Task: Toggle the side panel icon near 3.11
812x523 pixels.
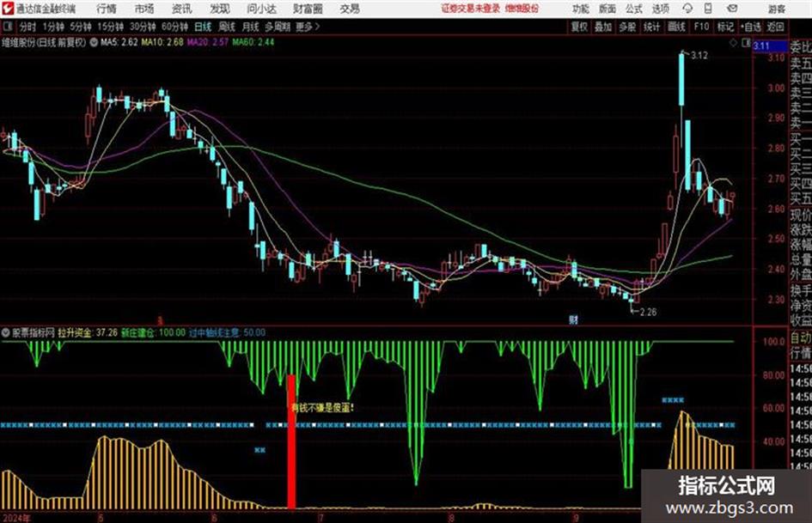Action: click(746, 44)
